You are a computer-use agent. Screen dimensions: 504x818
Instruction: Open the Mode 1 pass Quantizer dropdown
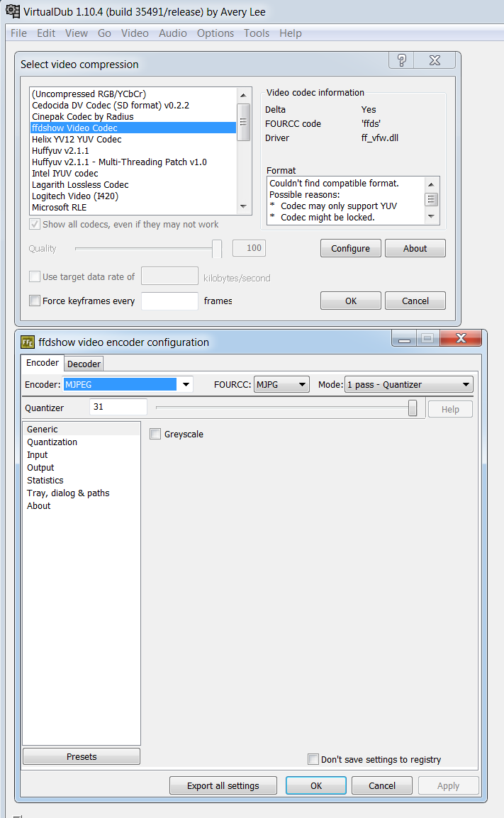[x=408, y=384]
